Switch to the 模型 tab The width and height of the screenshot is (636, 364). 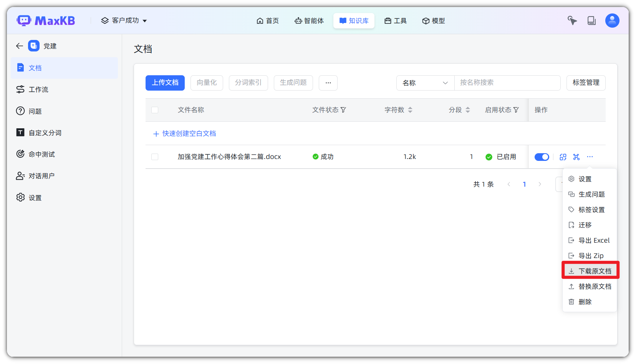tap(434, 21)
